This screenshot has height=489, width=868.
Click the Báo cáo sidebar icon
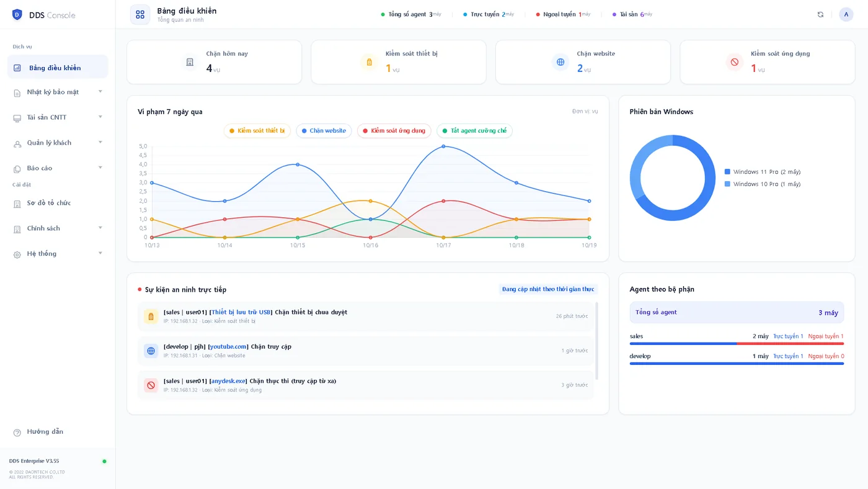(x=17, y=169)
